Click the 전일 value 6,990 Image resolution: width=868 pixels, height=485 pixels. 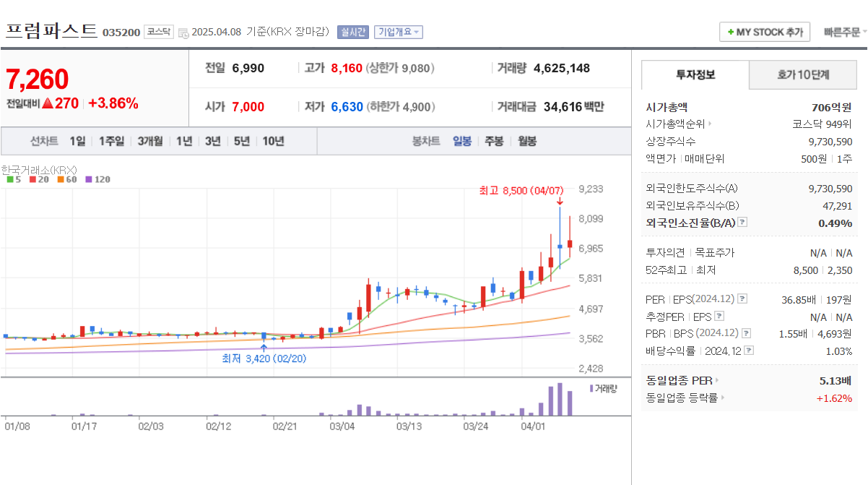[248, 69]
